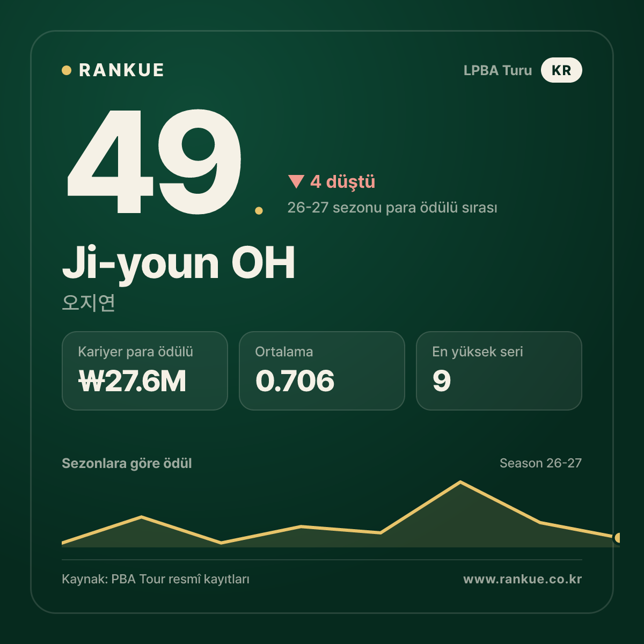Viewport: 644px width, 644px height.
Task: Click the red down-triangle rank change icon
Action: pos(296,182)
